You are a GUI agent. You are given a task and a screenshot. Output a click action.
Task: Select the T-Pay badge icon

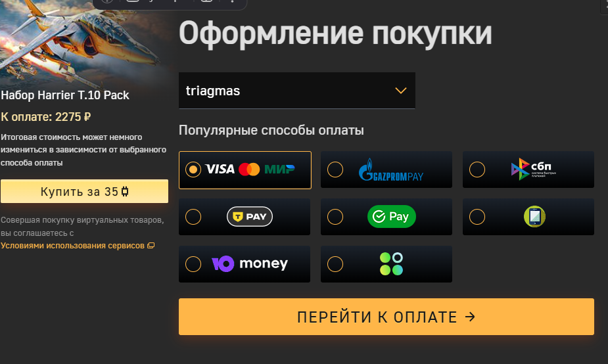click(250, 216)
